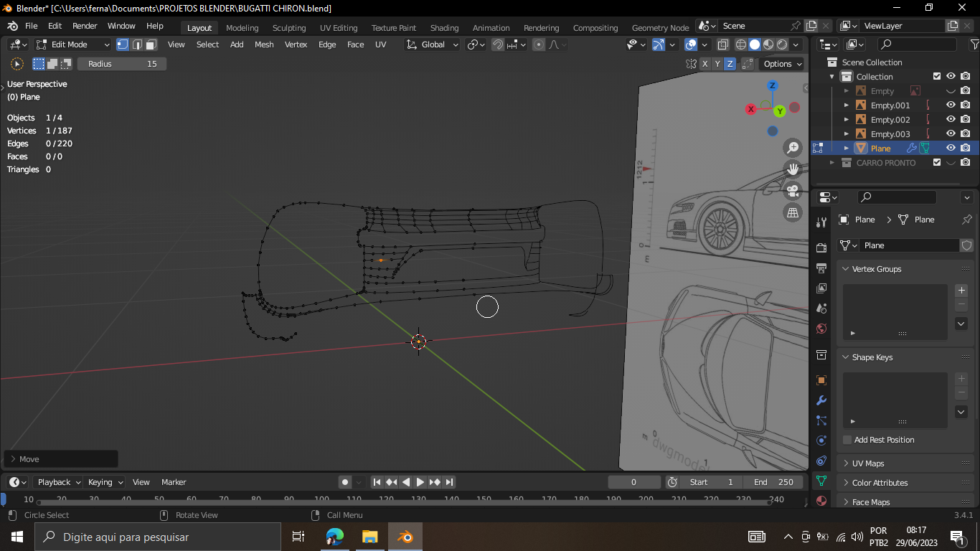
Task: Toggle Z axis mirror button
Action: [730, 64]
